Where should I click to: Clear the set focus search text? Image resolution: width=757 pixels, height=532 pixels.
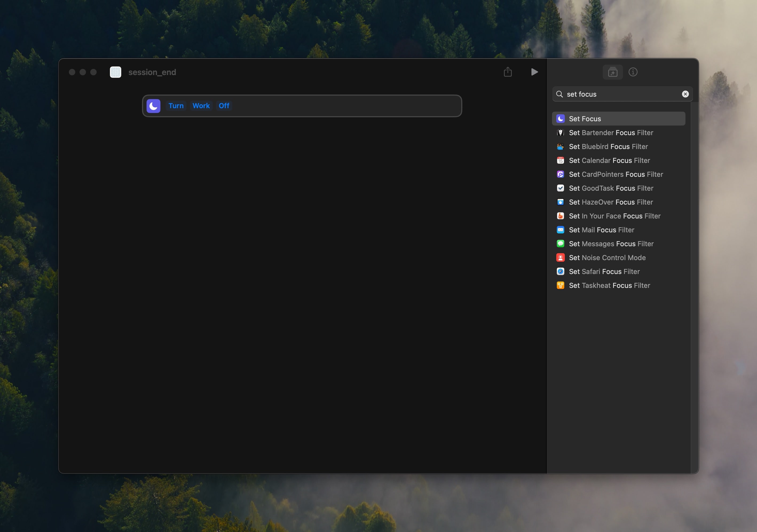(x=685, y=94)
